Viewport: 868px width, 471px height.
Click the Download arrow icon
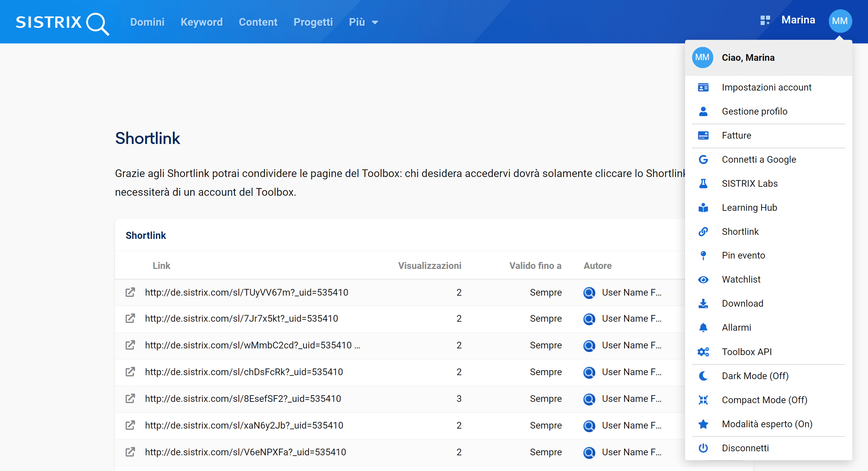pos(703,304)
